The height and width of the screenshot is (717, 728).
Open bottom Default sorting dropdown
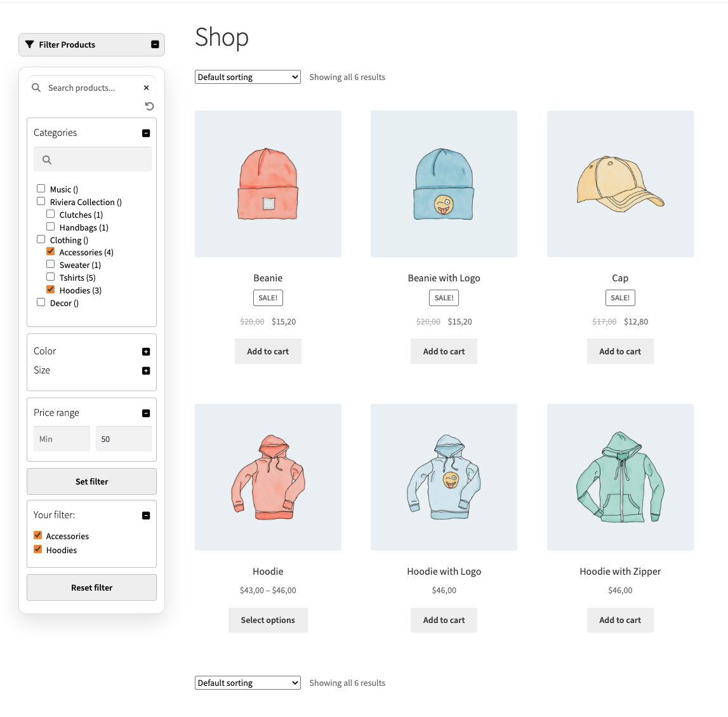[x=248, y=683]
